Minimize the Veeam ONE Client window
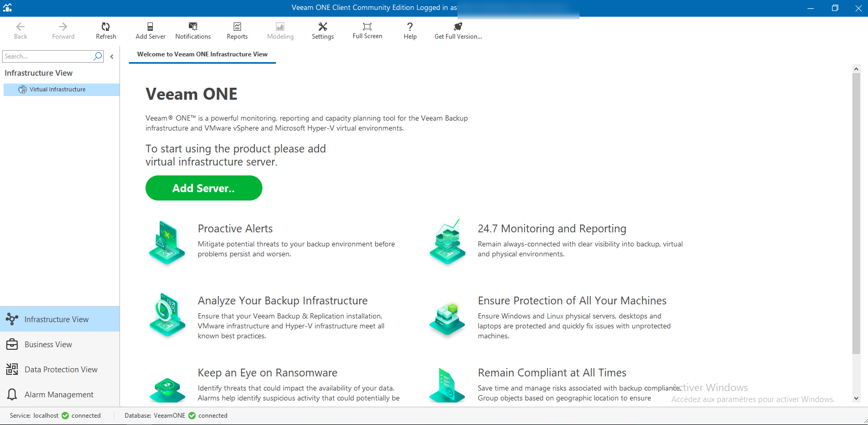Image resolution: width=868 pixels, height=425 pixels. click(811, 8)
